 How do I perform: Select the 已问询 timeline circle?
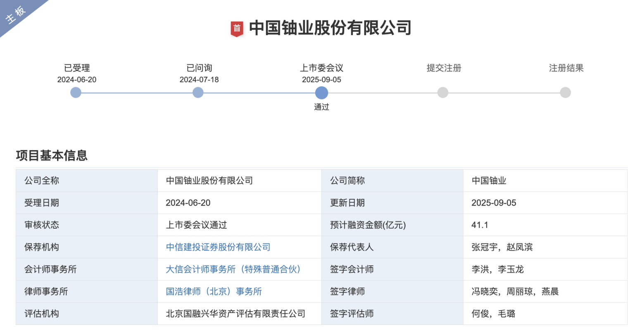click(x=198, y=92)
